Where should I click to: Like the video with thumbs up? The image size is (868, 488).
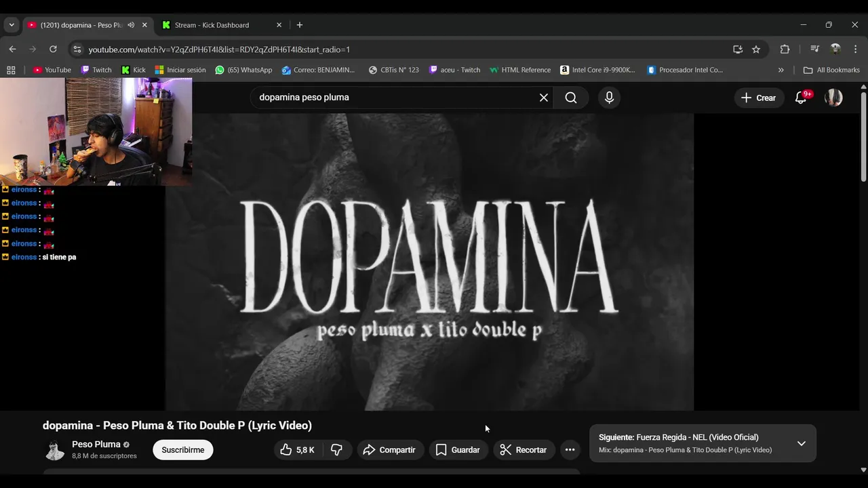(297, 450)
